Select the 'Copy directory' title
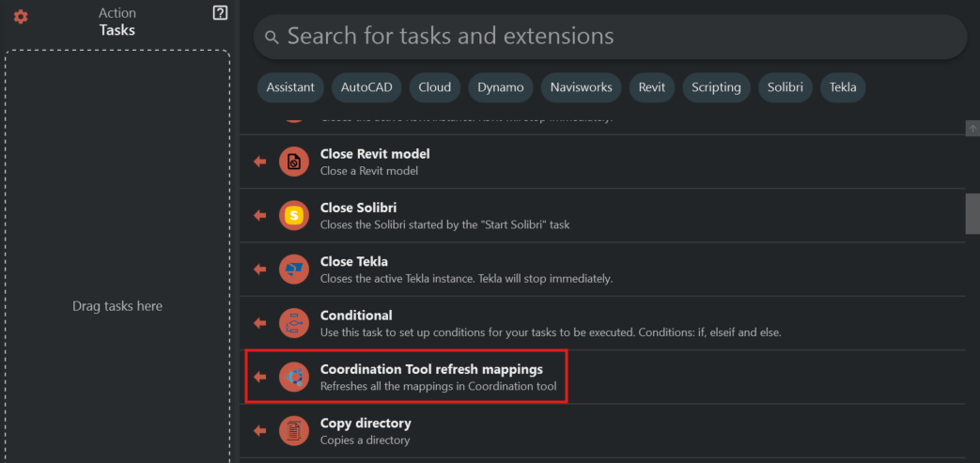 point(366,423)
